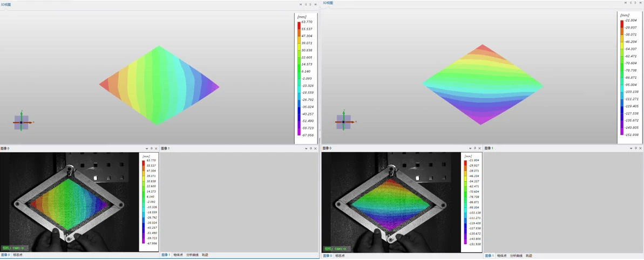Switch to 标志点 tab in left window
The height and width of the screenshot is (260, 644).
pos(18,255)
